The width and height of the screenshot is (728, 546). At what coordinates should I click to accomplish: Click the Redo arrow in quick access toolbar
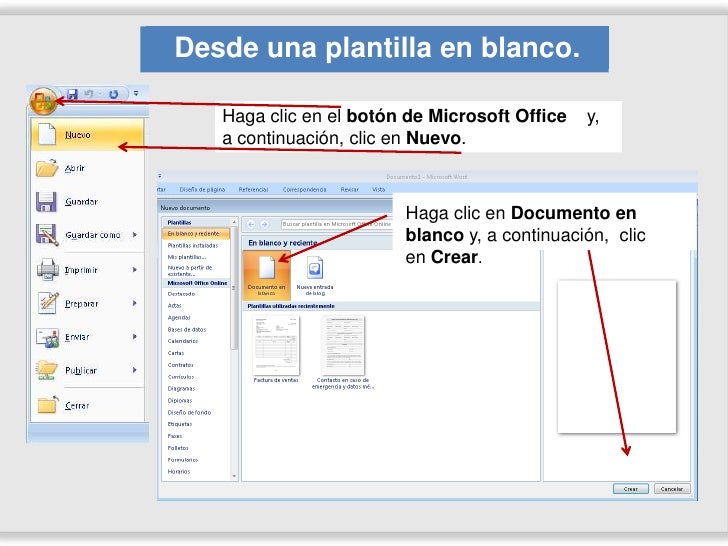pos(113,94)
